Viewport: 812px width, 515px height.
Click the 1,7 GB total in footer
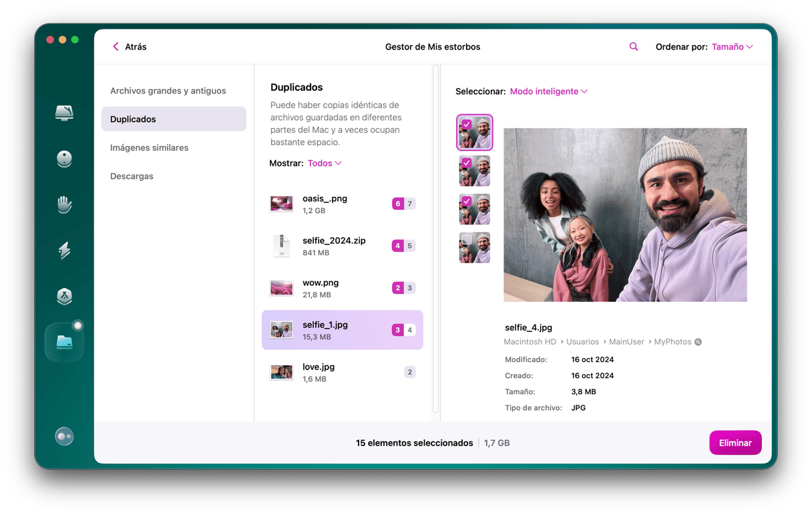[x=497, y=443]
